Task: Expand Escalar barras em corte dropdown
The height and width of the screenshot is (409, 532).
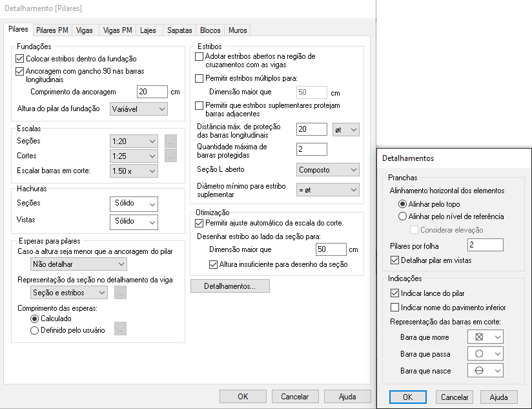Action: click(x=134, y=171)
